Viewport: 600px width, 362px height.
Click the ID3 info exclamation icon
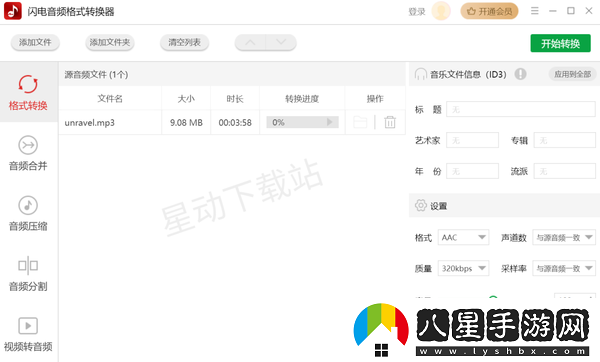(x=520, y=73)
